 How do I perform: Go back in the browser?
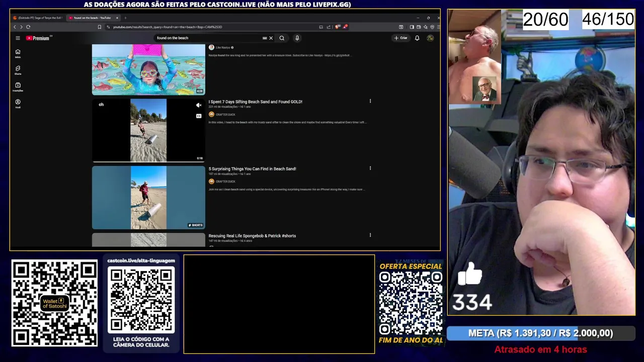[x=15, y=27]
